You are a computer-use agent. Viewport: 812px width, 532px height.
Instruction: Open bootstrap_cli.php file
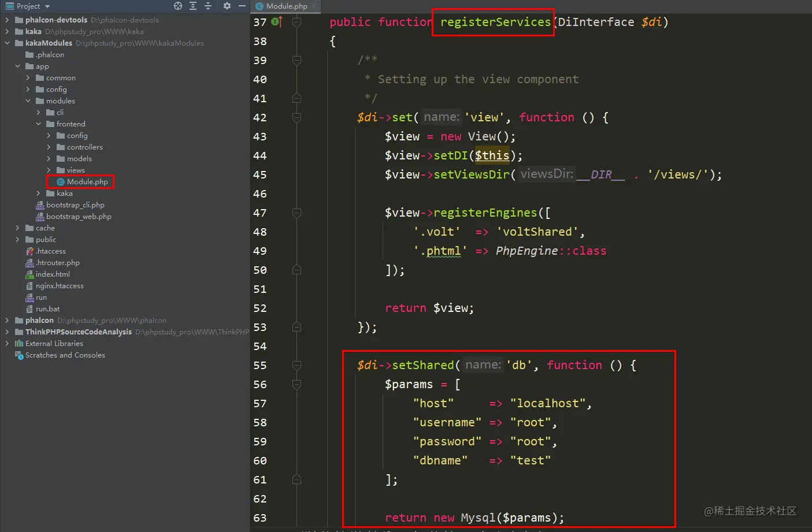[x=70, y=204]
